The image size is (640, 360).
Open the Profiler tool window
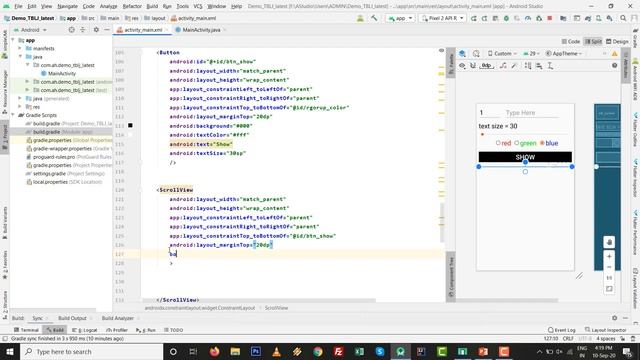point(117,330)
